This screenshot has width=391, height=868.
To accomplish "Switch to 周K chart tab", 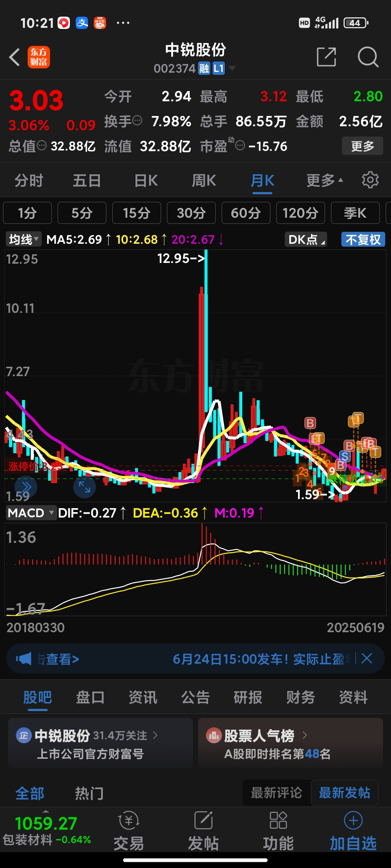I will coord(204,180).
